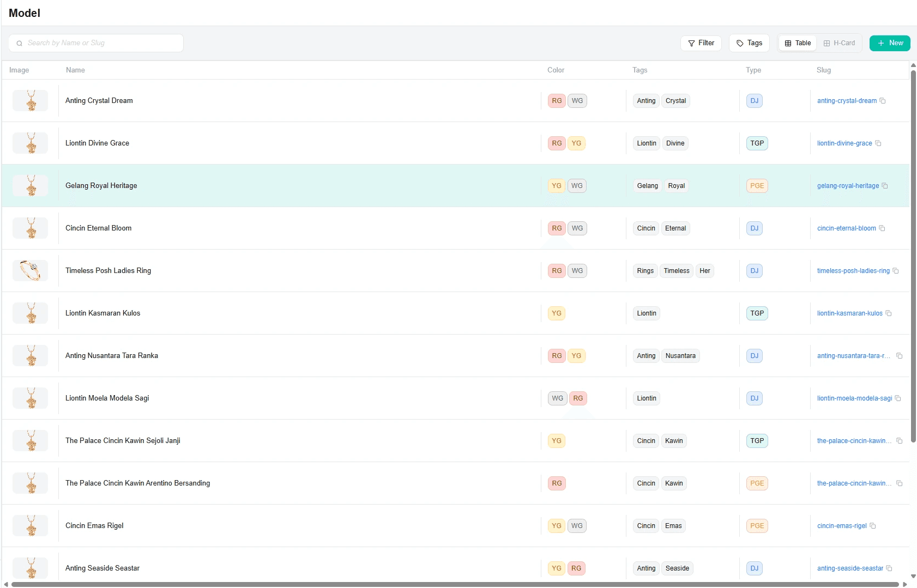Click the copy icon next to liontin-divine-grace
This screenshot has width=917, height=588.
point(878,143)
